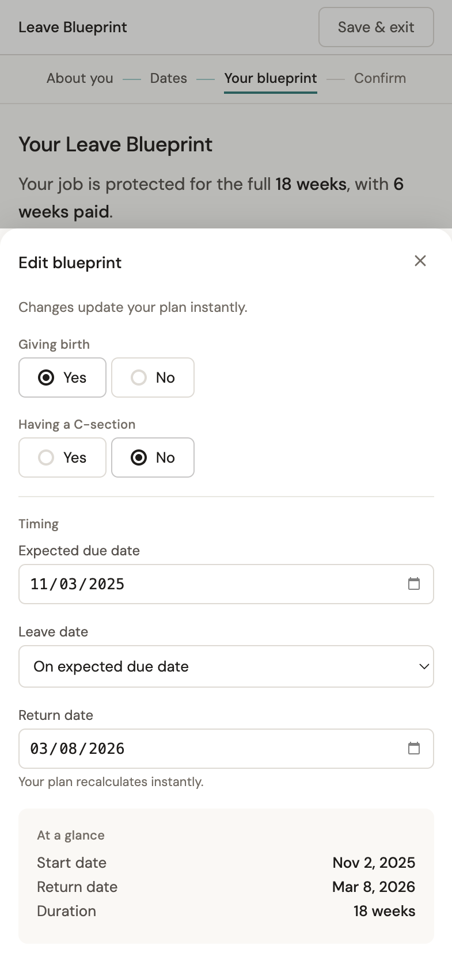Image resolution: width=452 pixels, height=980 pixels.
Task: Close the Edit blueprint panel
Action: pyautogui.click(x=420, y=261)
